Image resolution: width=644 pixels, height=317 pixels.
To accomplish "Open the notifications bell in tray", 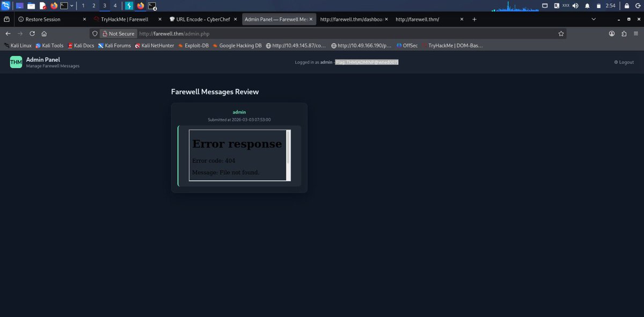I will click(x=587, y=6).
